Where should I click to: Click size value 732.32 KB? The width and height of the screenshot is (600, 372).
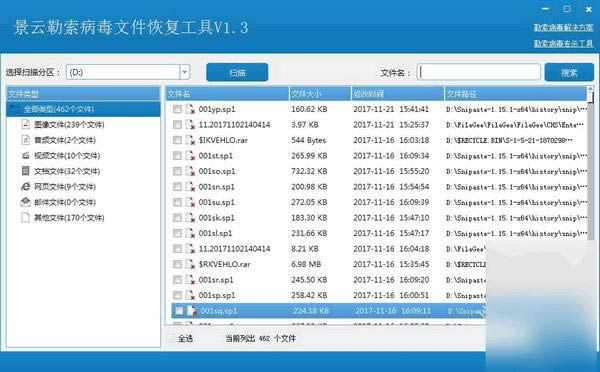(x=309, y=171)
